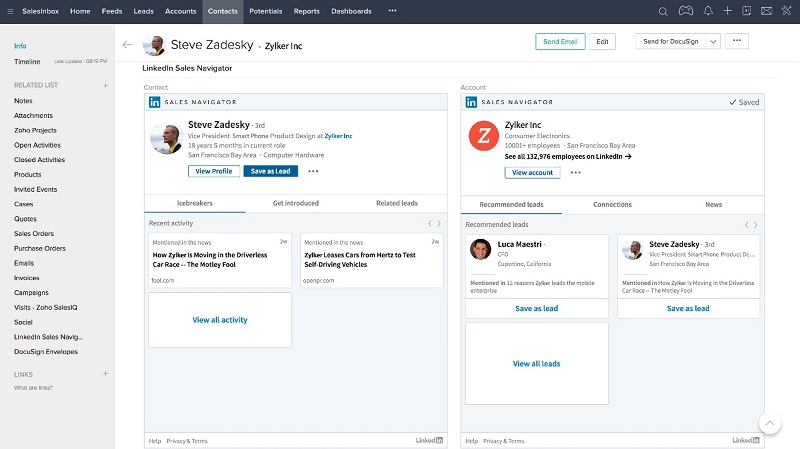Open the gamescope controller icon

pyautogui.click(x=685, y=11)
